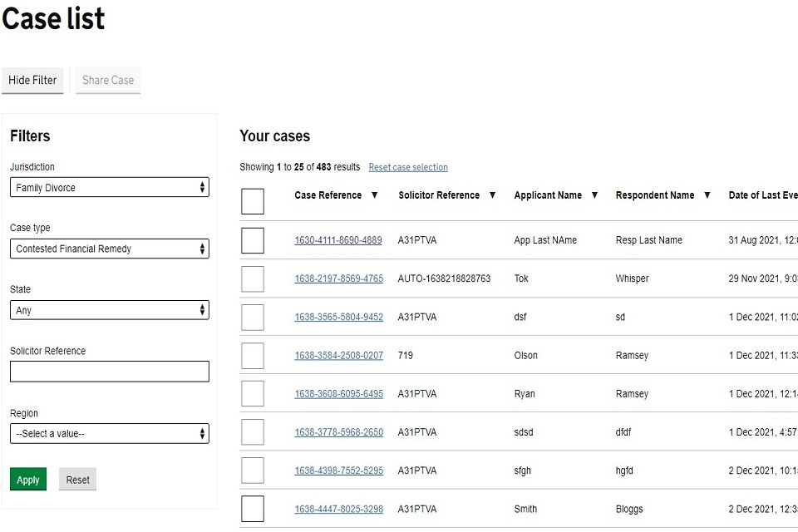
Task: Tick the select-all cases header checkbox
Action: [x=253, y=201]
